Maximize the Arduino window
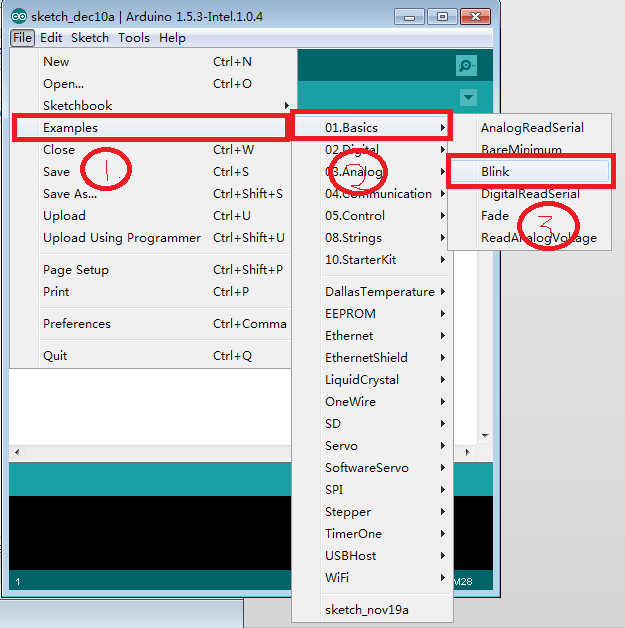 (442, 17)
